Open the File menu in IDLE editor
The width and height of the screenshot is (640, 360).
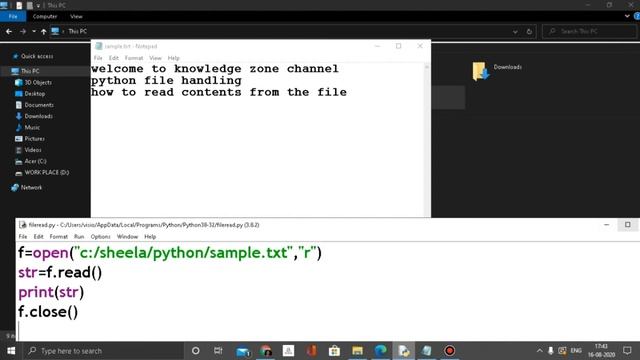click(23, 236)
